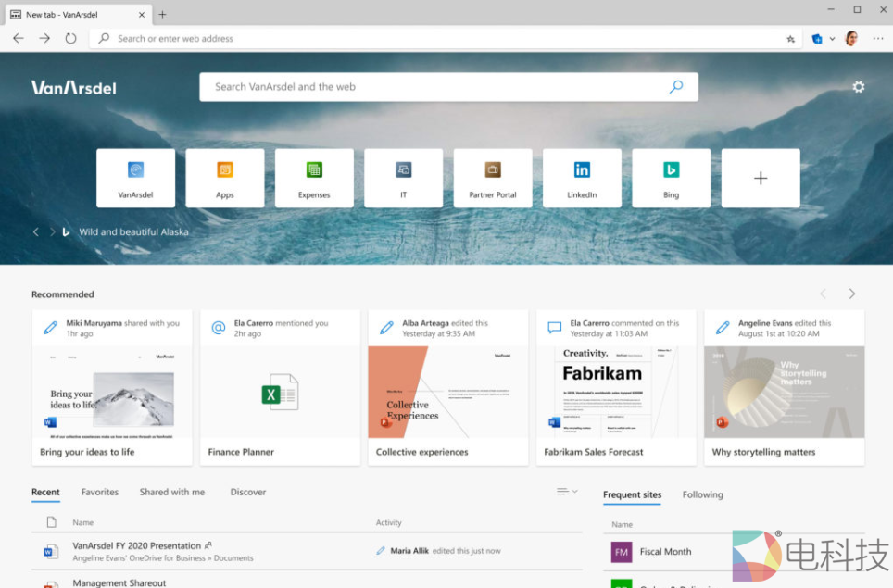Show next recommended documents
Screen dimensions: 893x588
pyautogui.click(x=852, y=294)
